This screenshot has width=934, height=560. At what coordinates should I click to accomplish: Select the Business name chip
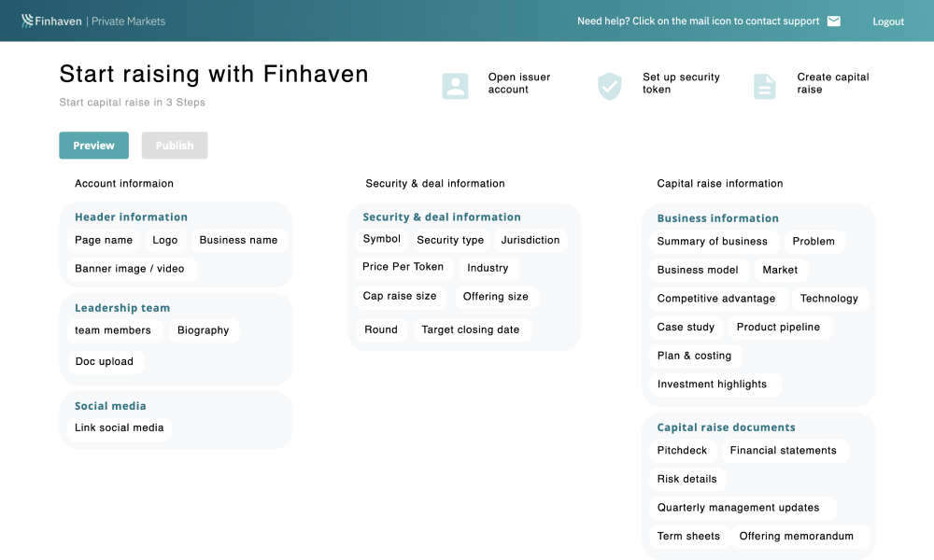(x=238, y=241)
